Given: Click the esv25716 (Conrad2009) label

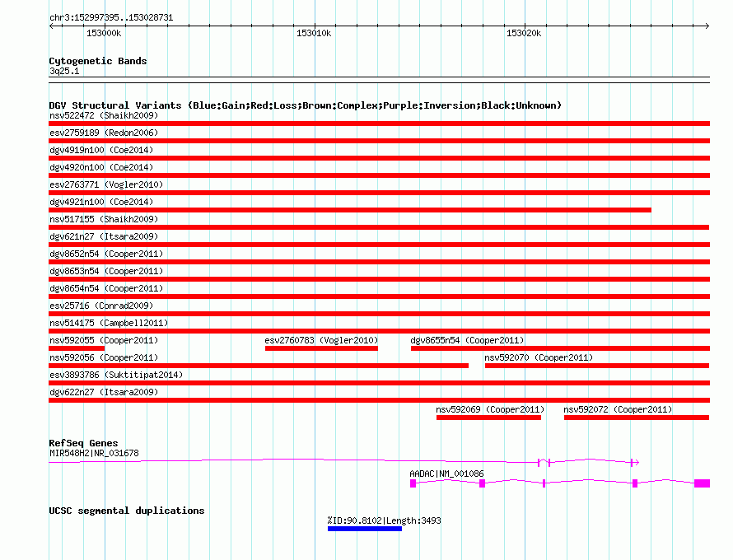Looking at the screenshot, I should 101,306.
